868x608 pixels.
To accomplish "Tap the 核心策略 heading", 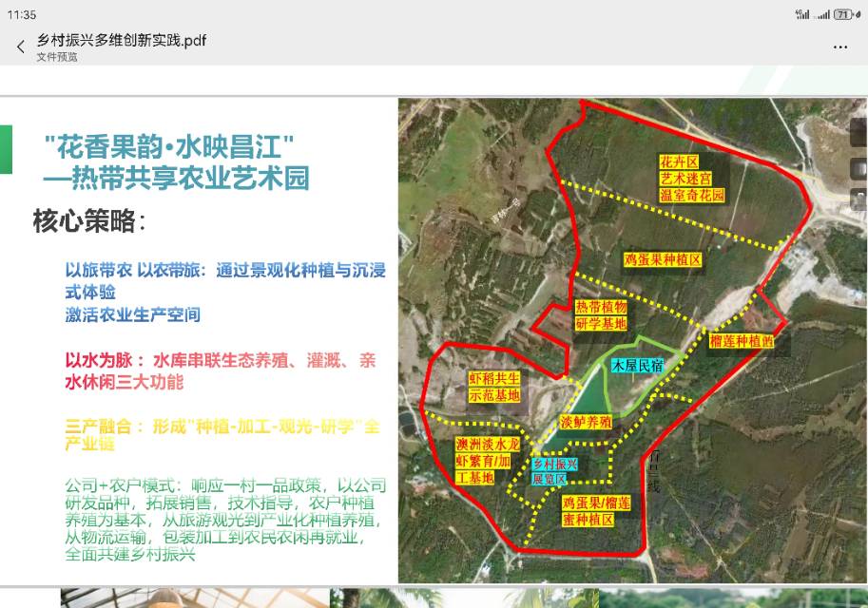I will pyautogui.click(x=89, y=222).
